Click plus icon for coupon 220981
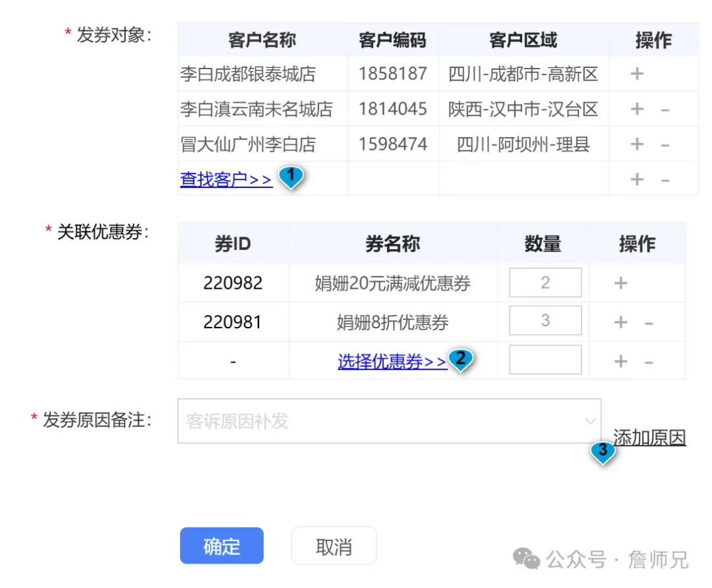This screenshot has width=712, height=588. pos(620,321)
